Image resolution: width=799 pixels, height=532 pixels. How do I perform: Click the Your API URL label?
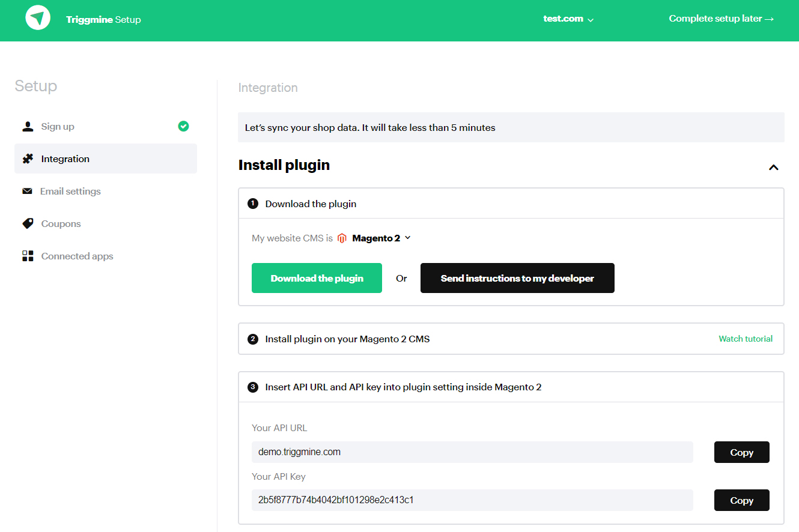pos(279,428)
